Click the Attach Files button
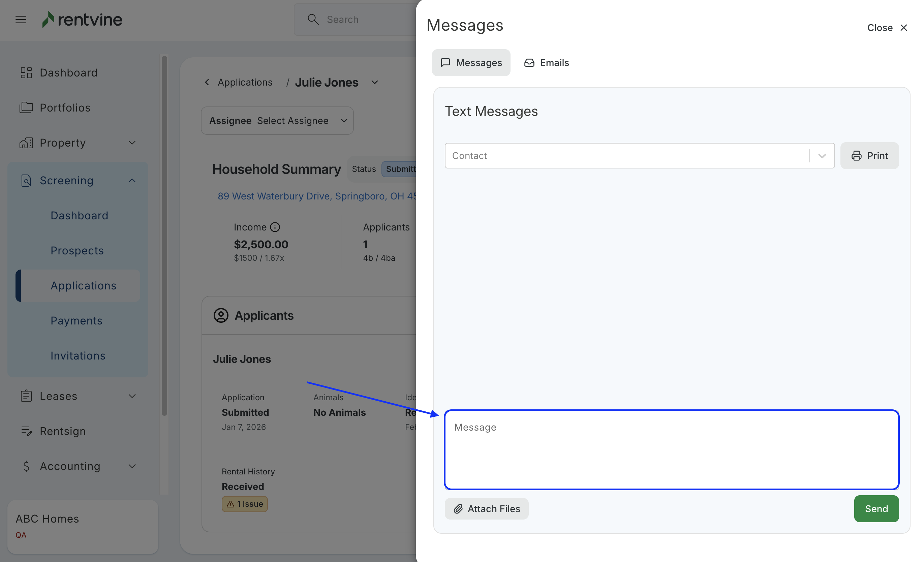 point(486,509)
